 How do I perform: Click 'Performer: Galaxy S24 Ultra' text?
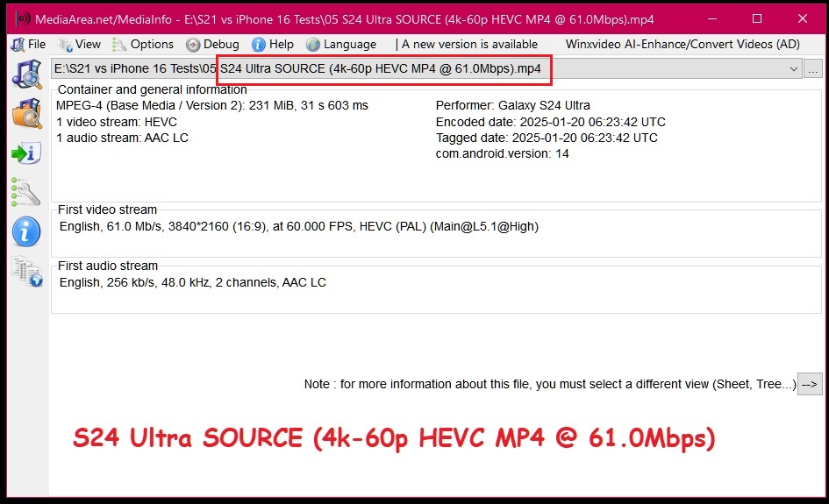pyautogui.click(x=513, y=105)
